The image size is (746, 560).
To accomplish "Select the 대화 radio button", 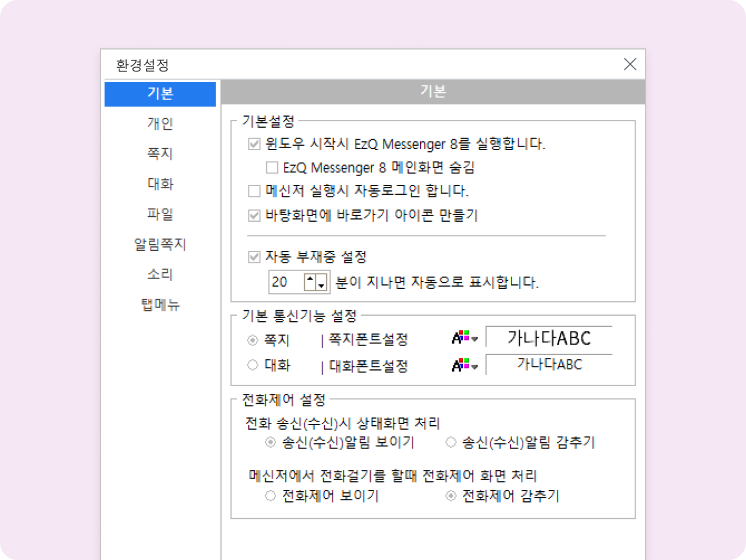I will click(253, 365).
